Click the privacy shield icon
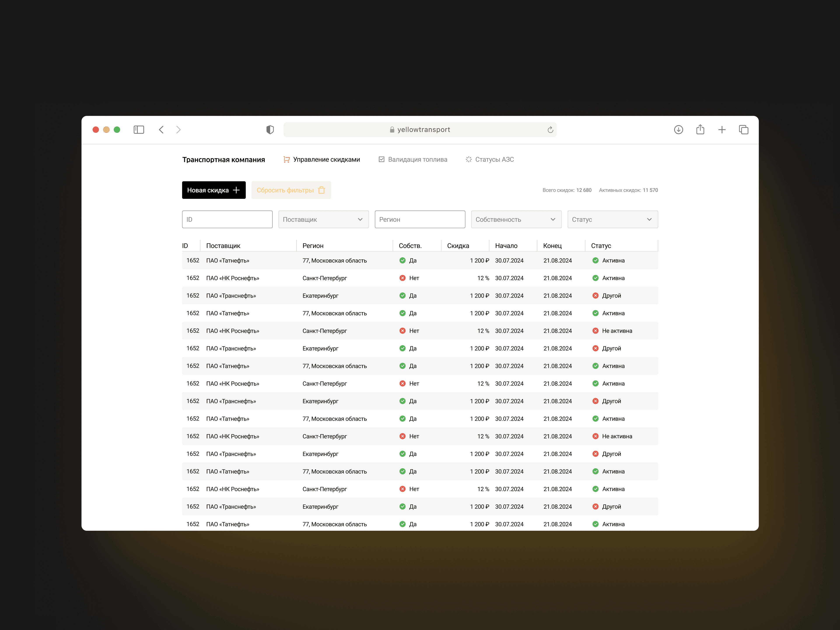 tap(270, 130)
